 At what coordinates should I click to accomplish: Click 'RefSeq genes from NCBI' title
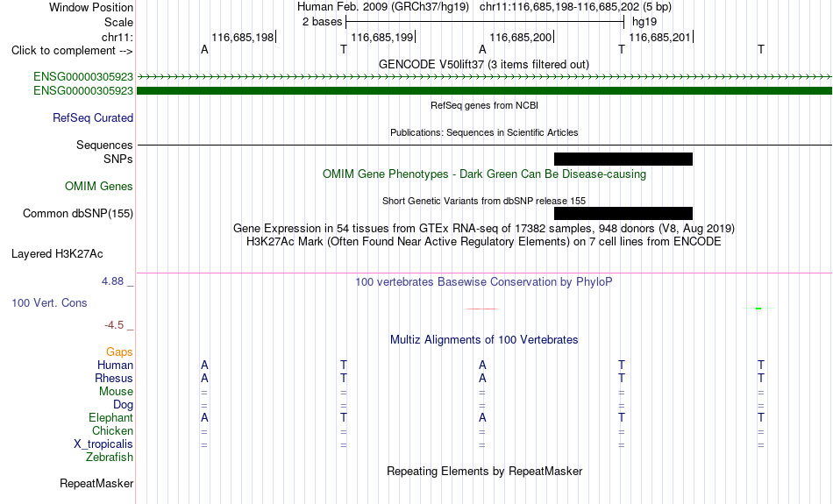coord(484,105)
